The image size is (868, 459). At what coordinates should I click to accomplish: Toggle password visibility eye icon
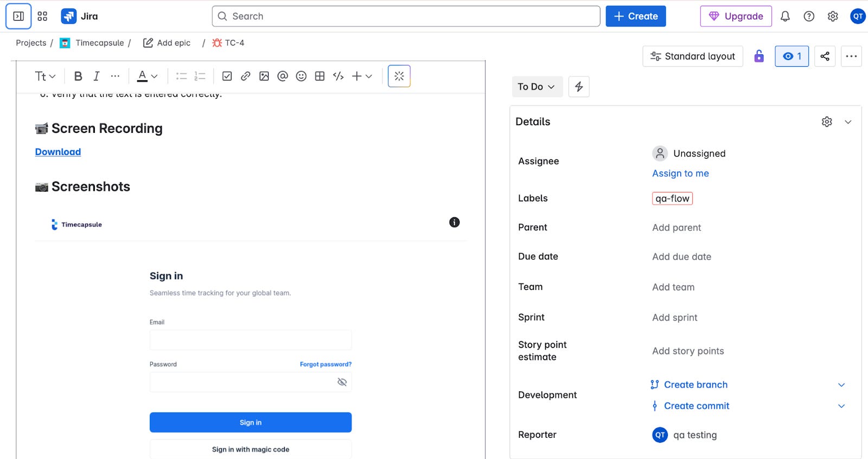pyautogui.click(x=342, y=382)
